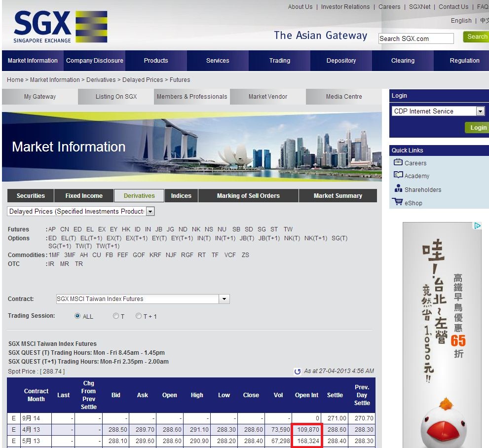Screen dimensions: 489x448
Task: Open the About Us link
Action: 300,7
